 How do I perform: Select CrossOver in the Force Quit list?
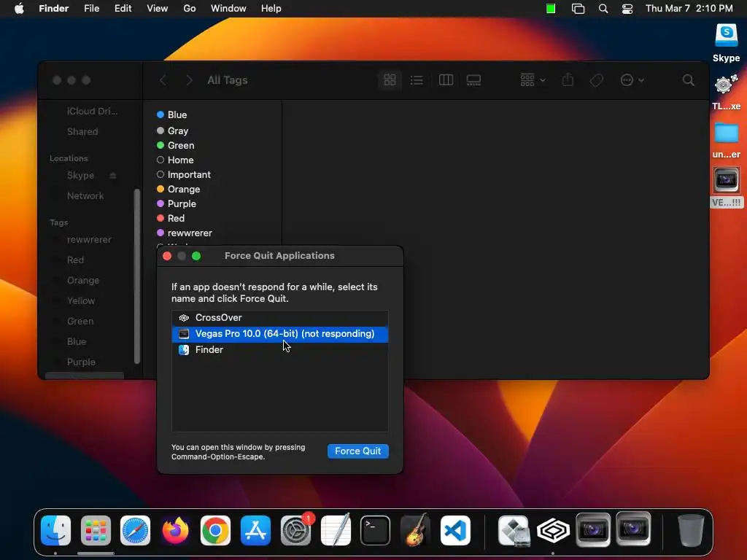(x=279, y=318)
